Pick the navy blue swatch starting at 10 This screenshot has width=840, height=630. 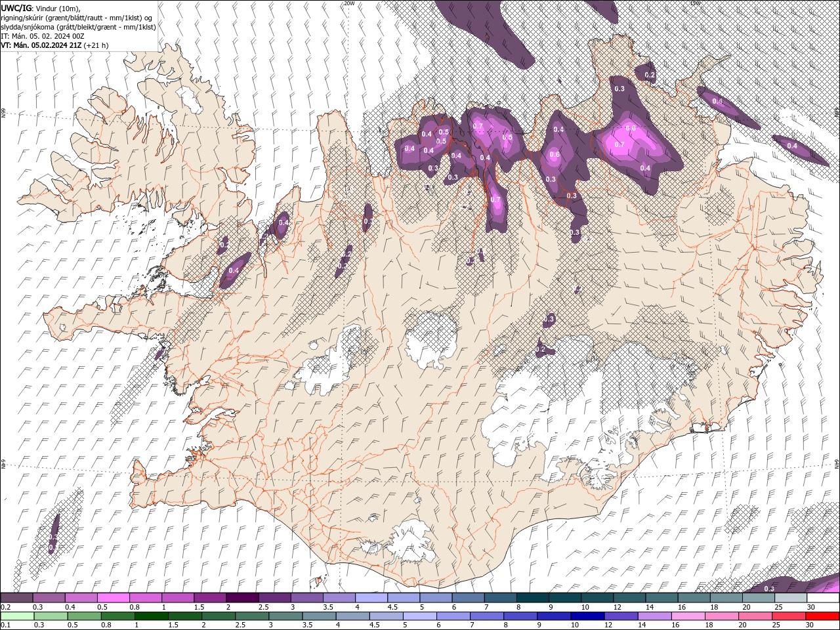point(587,616)
